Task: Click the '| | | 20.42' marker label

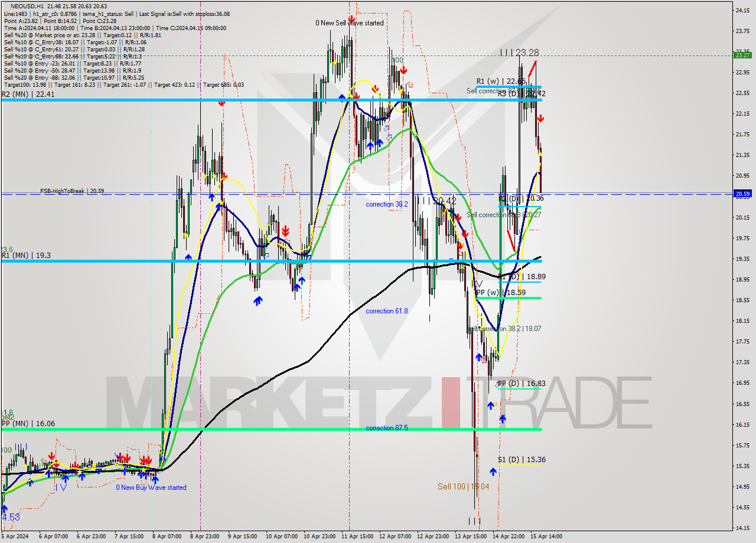Action: [x=436, y=201]
